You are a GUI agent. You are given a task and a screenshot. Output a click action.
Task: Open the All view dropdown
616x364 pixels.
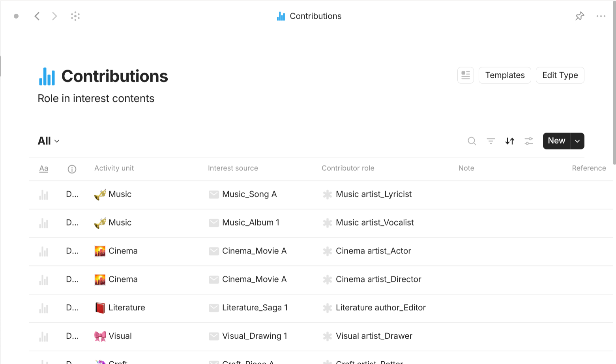(48, 141)
